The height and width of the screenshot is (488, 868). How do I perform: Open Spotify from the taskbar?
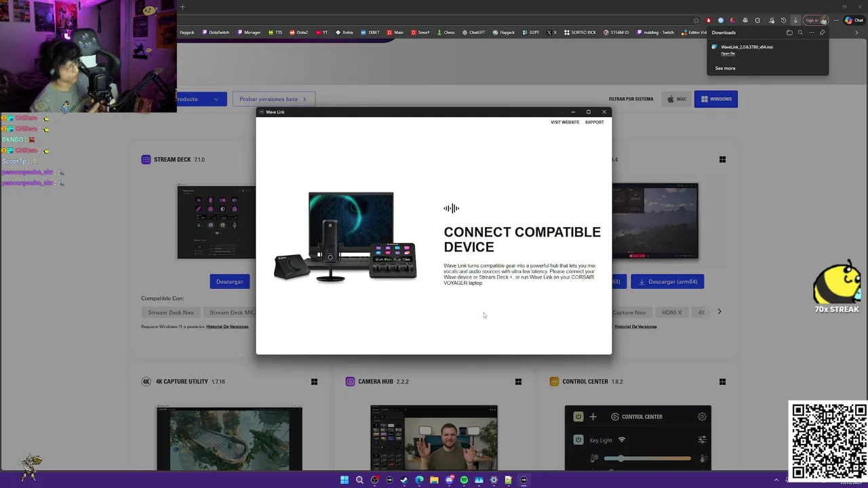[464, 480]
